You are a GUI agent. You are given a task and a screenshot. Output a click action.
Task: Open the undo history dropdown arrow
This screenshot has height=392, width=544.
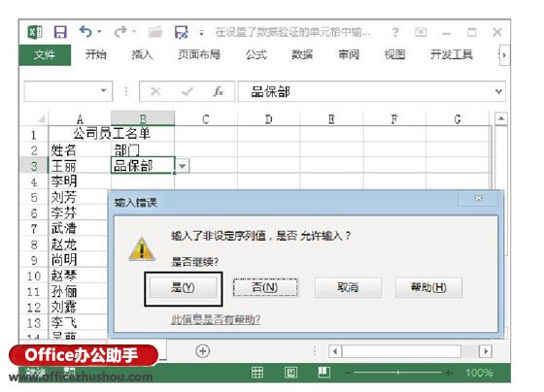[99, 32]
